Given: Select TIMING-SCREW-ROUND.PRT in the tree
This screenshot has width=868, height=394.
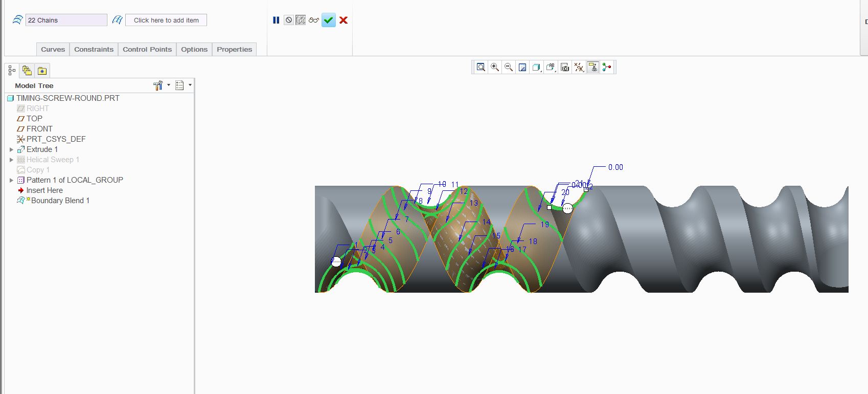Looking at the screenshot, I should tap(67, 98).
